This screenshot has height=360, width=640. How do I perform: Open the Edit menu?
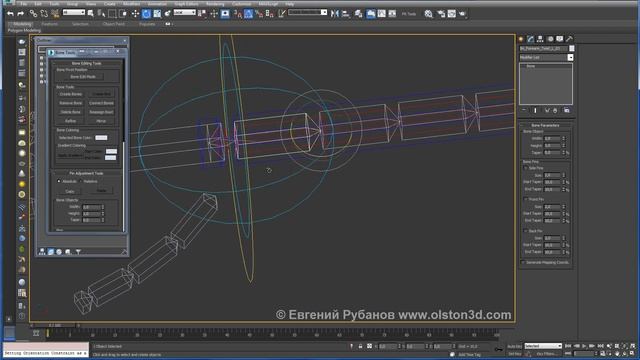(38, 4)
